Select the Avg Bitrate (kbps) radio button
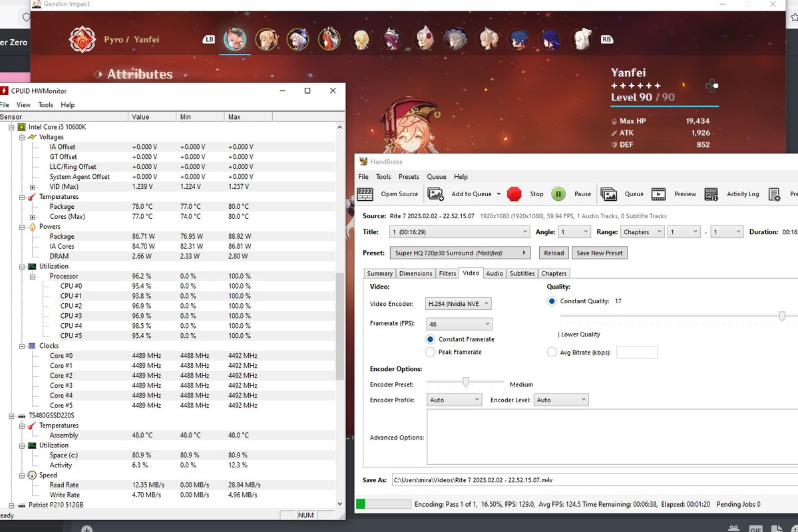798x532 pixels. [x=552, y=352]
